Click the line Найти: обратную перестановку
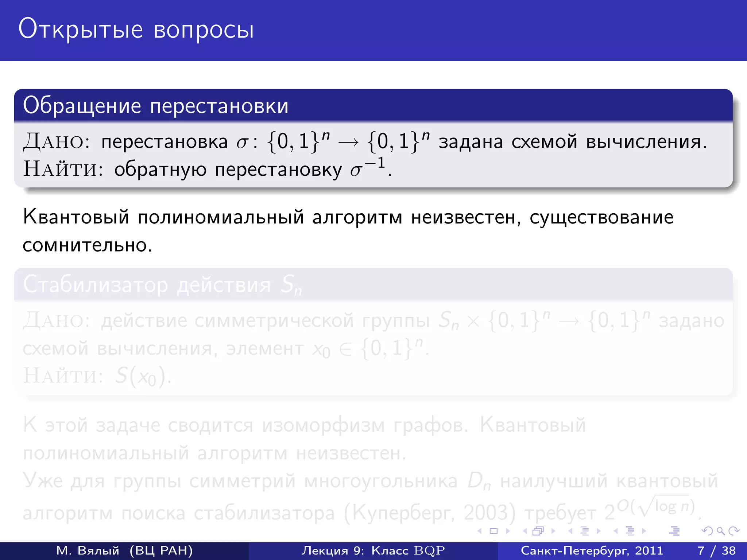 (x=208, y=168)
